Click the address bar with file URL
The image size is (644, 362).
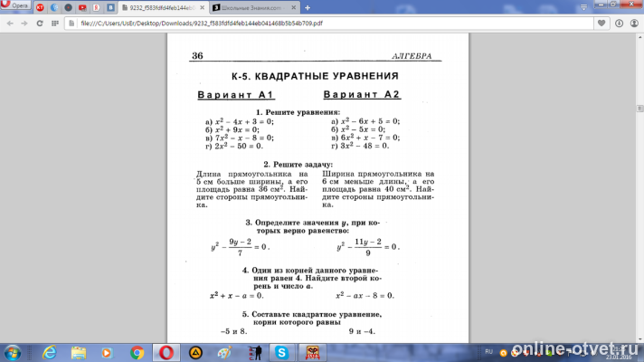328,24
